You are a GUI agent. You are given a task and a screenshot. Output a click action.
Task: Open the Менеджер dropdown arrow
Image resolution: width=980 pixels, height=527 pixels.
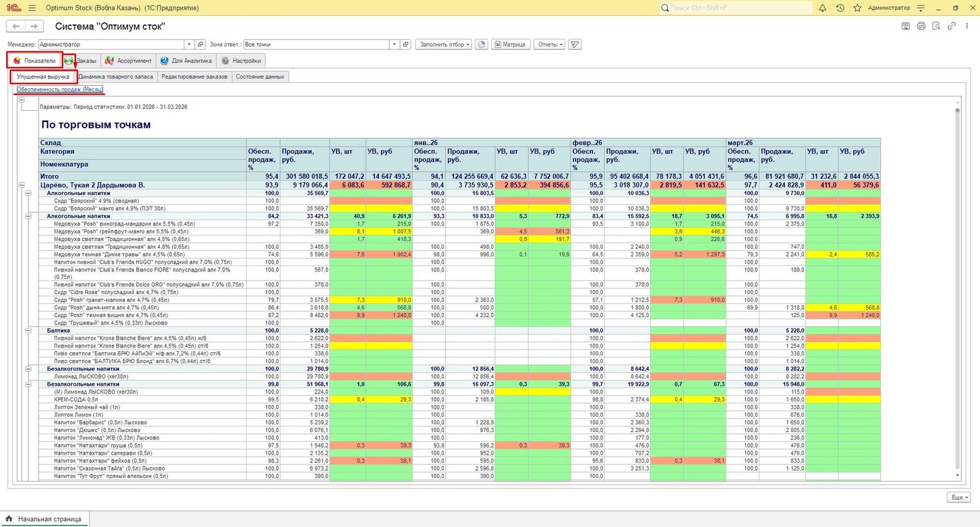pos(189,44)
